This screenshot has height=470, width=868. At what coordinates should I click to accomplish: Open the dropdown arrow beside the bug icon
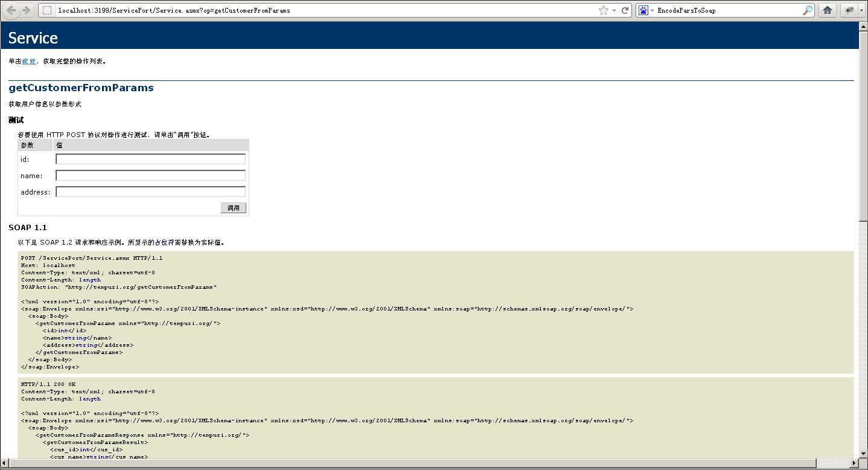(x=861, y=10)
